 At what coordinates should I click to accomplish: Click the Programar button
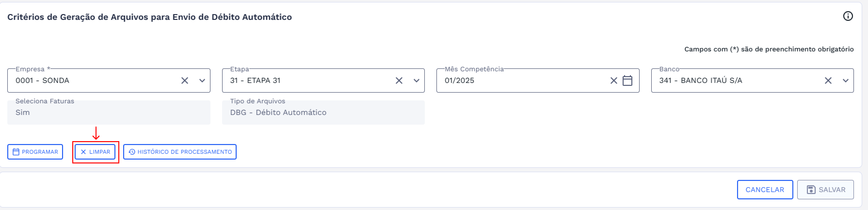(x=35, y=152)
